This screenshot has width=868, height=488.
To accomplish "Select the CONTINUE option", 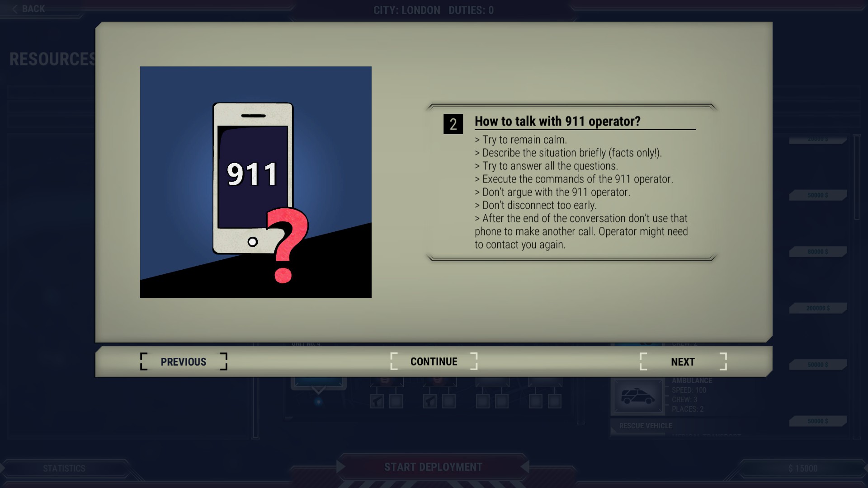I will (434, 361).
